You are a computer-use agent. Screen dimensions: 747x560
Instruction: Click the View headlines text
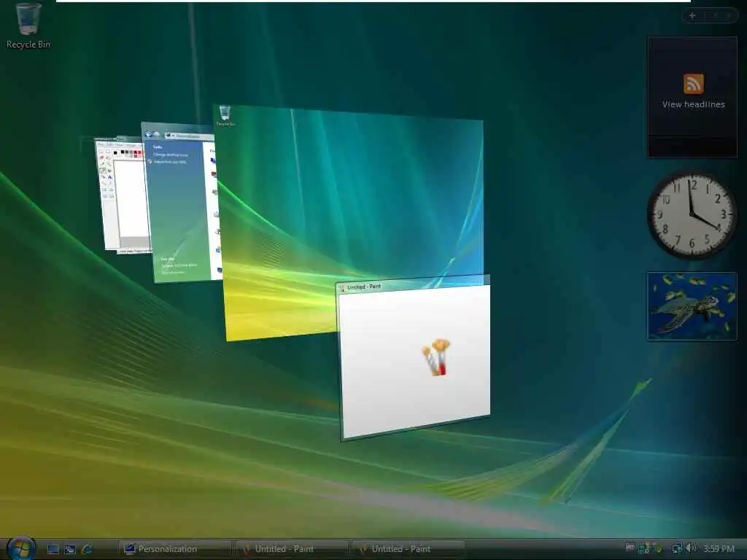click(693, 104)
